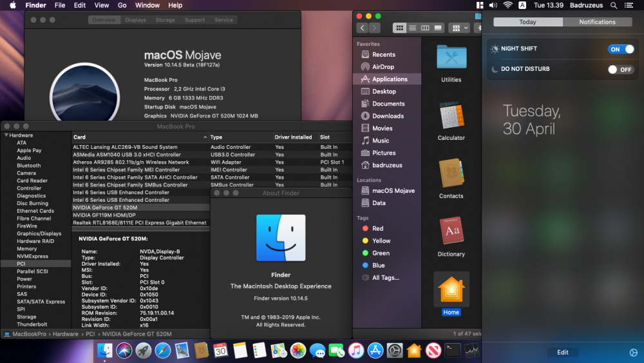Open News app in Dock
This screenshot has width=644, height=363.
433,350
